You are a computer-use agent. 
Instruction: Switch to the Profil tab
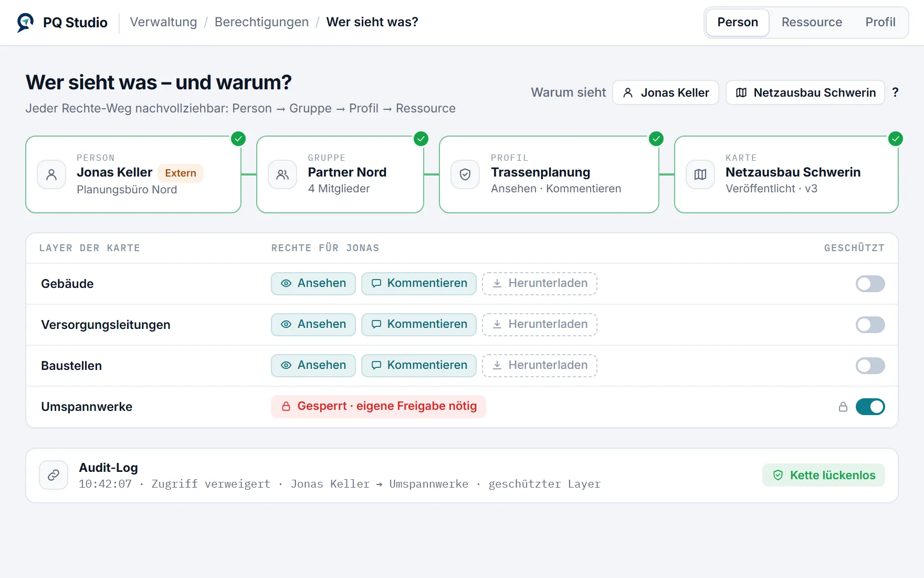880,22
